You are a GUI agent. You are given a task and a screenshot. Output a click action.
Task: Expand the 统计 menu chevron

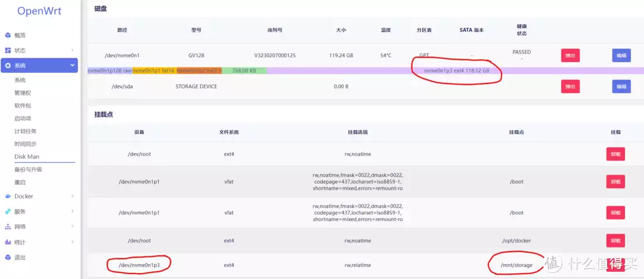click(72, 242)
